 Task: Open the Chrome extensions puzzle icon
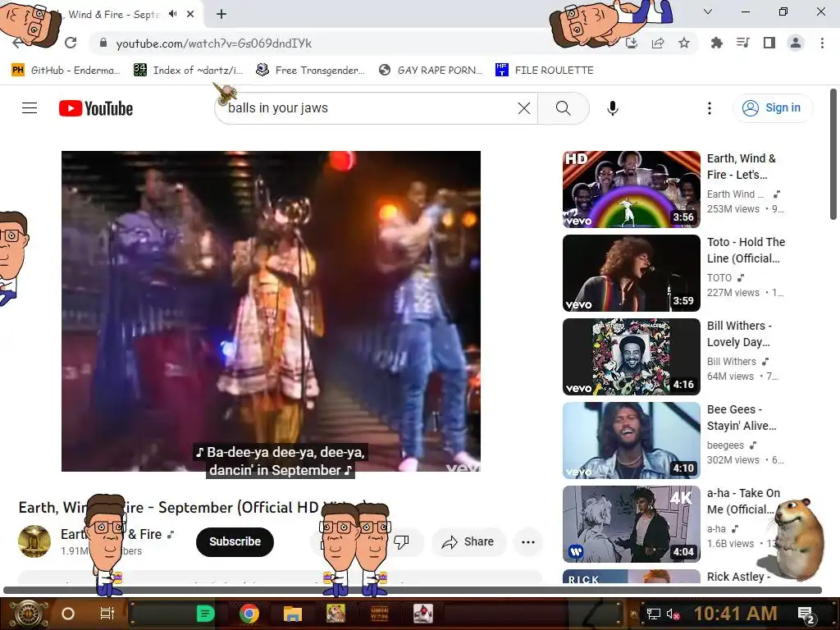coord(716,43)
